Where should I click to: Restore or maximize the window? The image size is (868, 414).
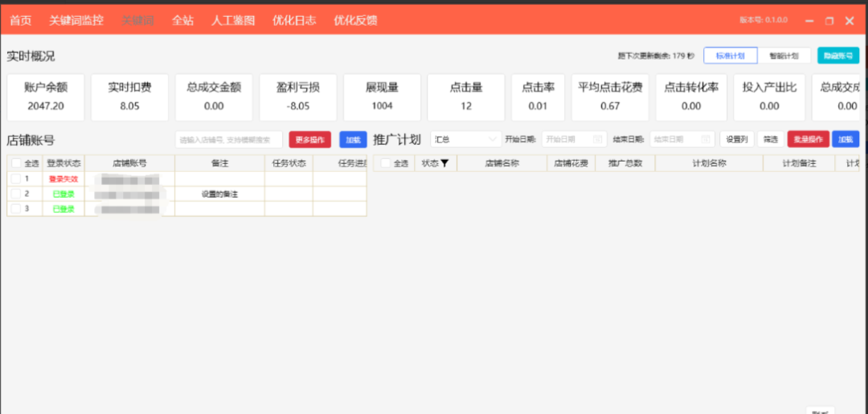(x=829, y=21)
